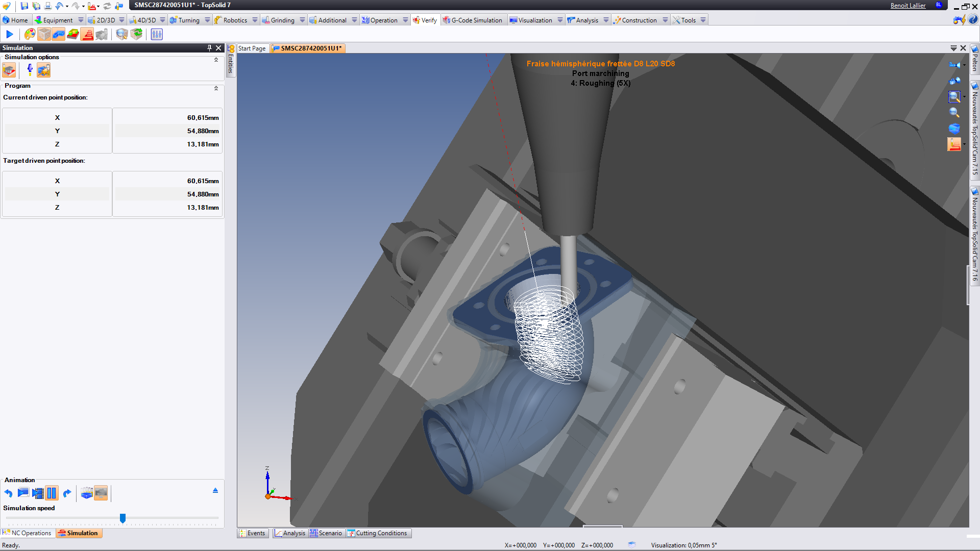Collapse the Program section
This screenshot has width=980, height=551.
point(216,88)
